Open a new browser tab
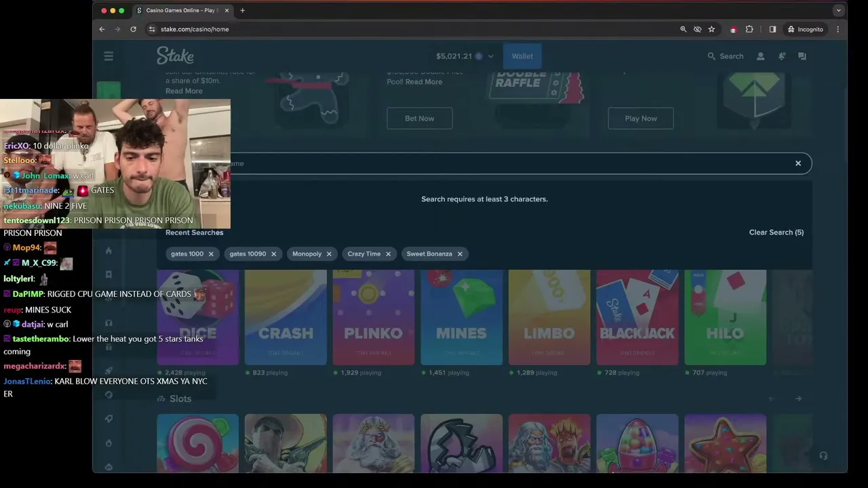 (x=242, y=10)
